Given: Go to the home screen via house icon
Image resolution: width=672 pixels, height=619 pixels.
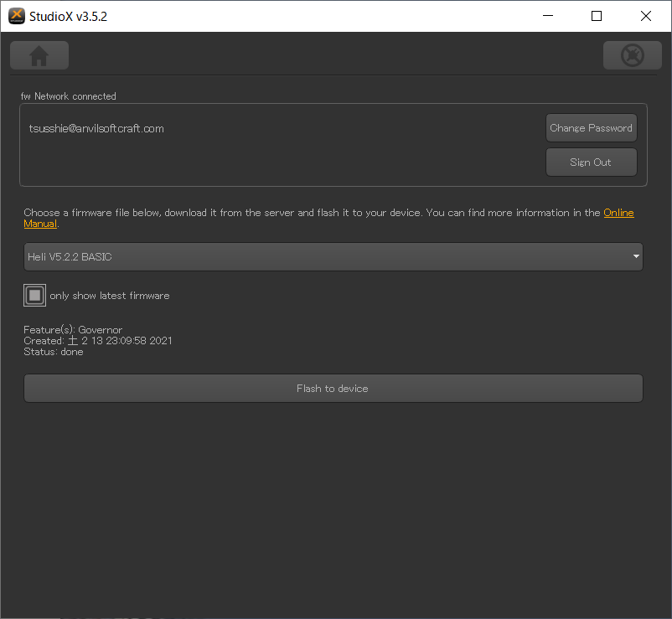Looking at the screenshot, I should pyautogui.click(x=39, y=55).
